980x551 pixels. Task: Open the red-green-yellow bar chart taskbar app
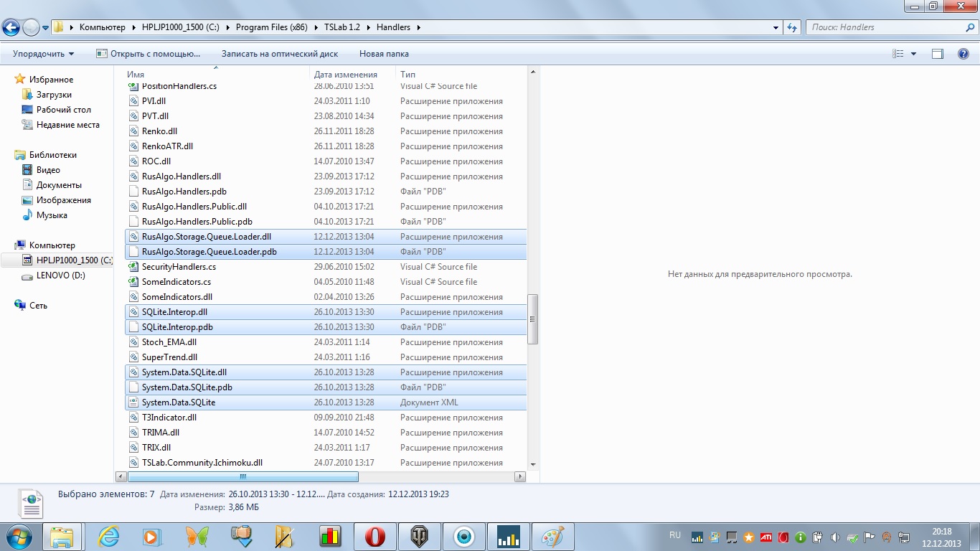pyautogui.click(x=331, y=537)
